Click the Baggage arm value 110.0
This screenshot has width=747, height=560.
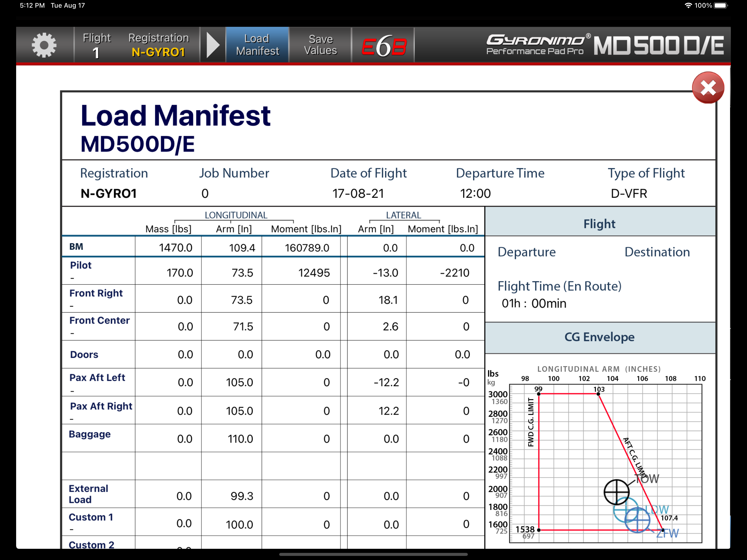pos(240,439)
